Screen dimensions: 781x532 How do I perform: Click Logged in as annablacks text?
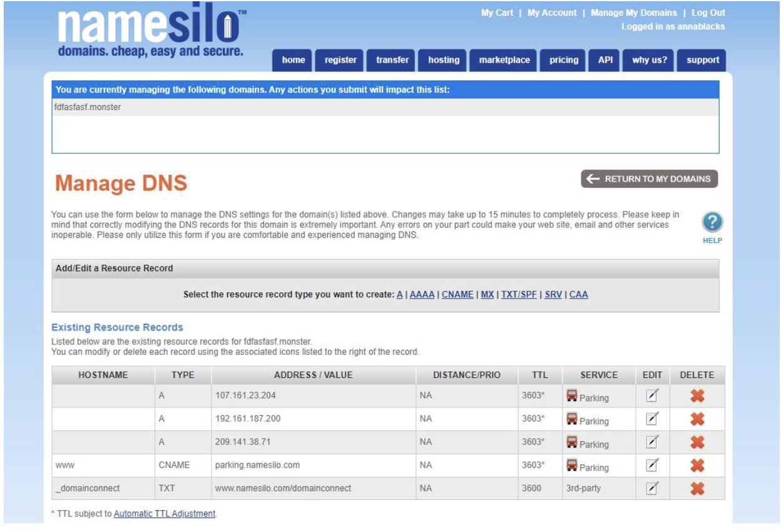click(x=673, y=27)
